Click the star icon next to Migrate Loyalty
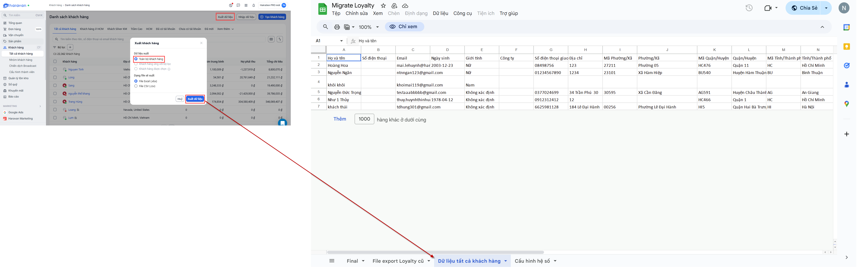The width and height of the screenshot is (868, 271). tap(383, 6)
